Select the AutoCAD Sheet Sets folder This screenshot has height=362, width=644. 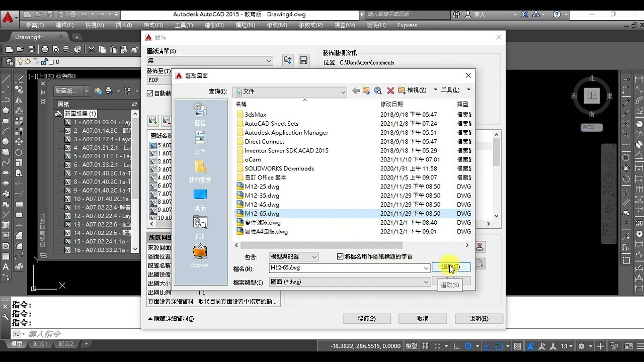tap(271, 124)
